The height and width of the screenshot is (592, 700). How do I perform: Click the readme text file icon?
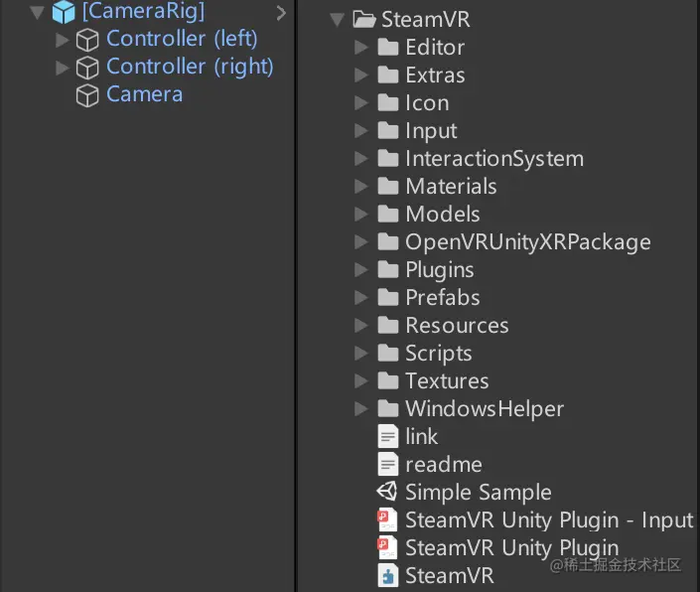387,465
